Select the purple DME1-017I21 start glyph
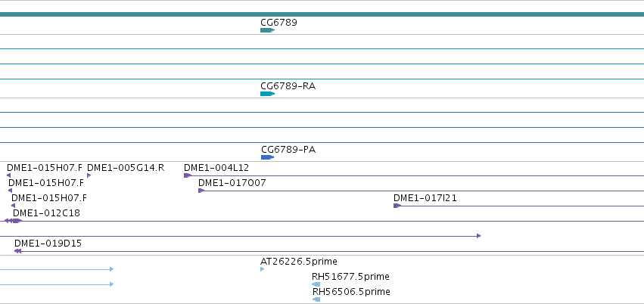 pyautogui.click(x=397, y=206)
